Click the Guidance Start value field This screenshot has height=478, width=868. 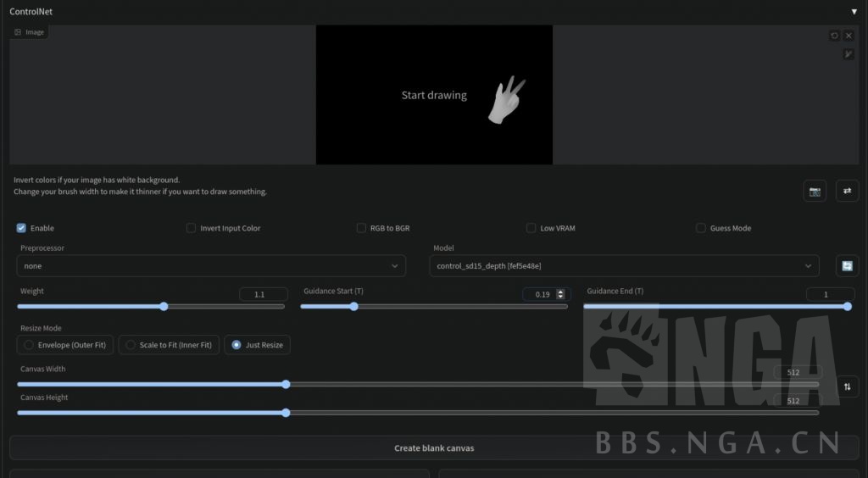[542, 294]
